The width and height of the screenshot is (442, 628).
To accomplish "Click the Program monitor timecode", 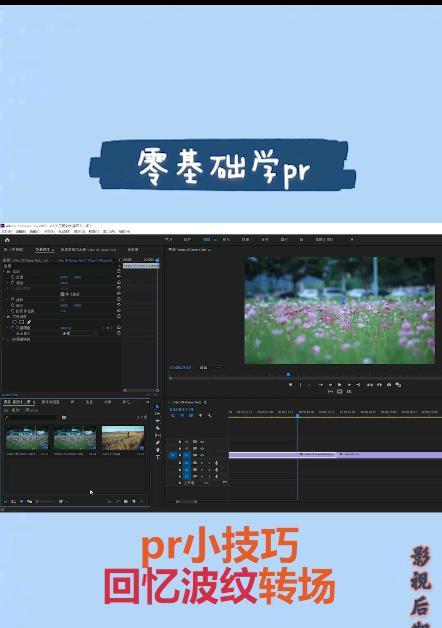I will [180, 367].
